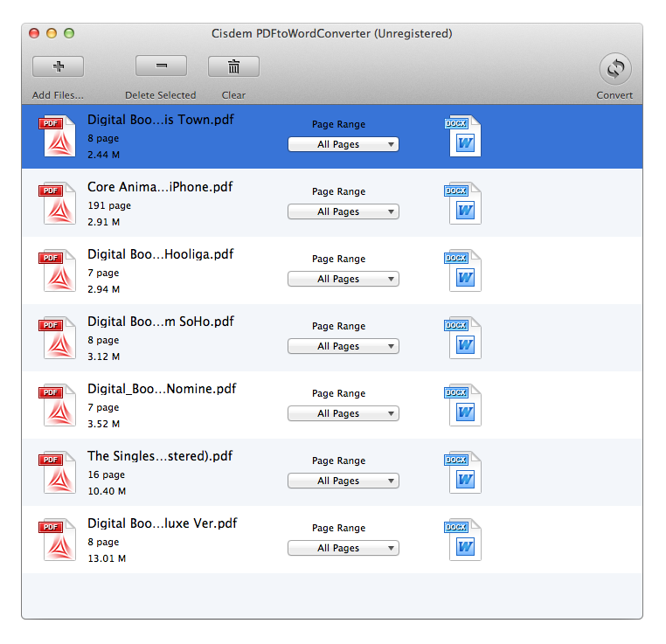This screenshot has width=666, height=644.
Task: Select file name Digital Boo...m SoHo.pdf
Action: [161, 322]
